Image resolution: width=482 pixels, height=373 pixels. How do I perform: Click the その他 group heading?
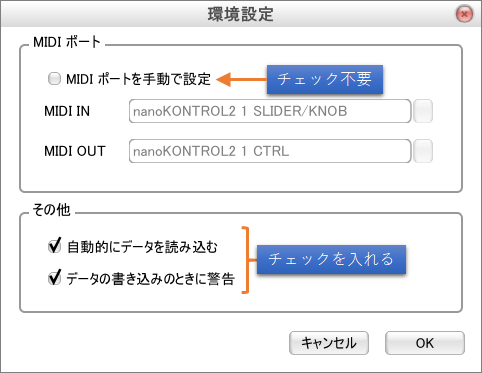pos(51,210)
